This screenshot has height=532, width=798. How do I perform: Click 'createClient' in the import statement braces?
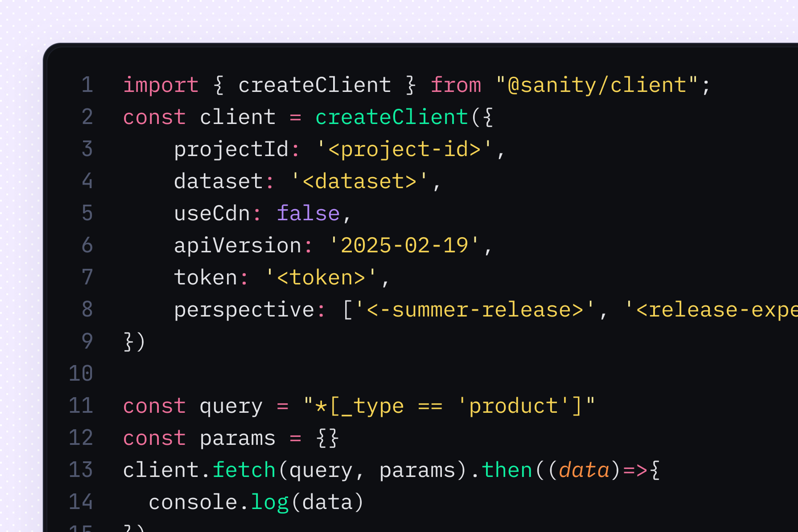(x=315, y=85)
